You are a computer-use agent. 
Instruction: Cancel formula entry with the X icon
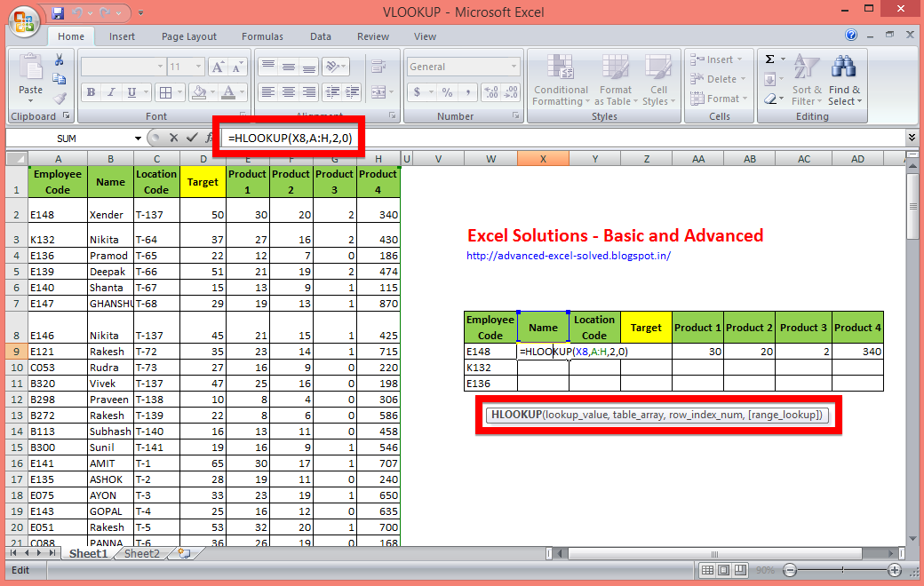(172, 138)
